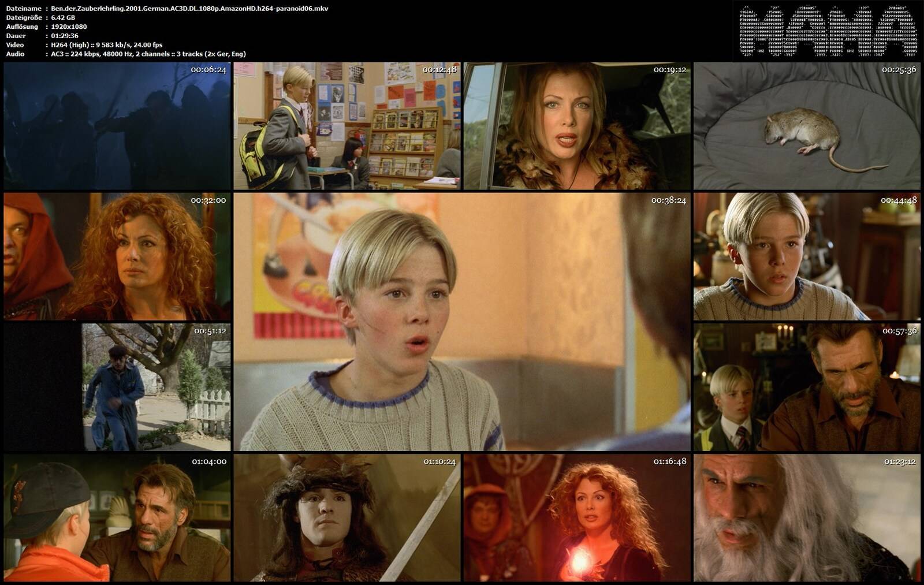Select the "Auflösung" label
924x585 pixels.
22,27
